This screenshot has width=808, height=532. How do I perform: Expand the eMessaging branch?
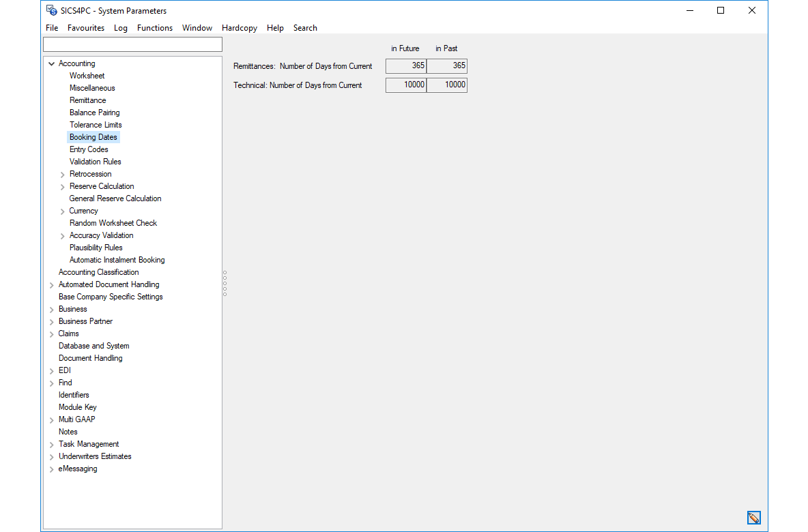point(51,469)
